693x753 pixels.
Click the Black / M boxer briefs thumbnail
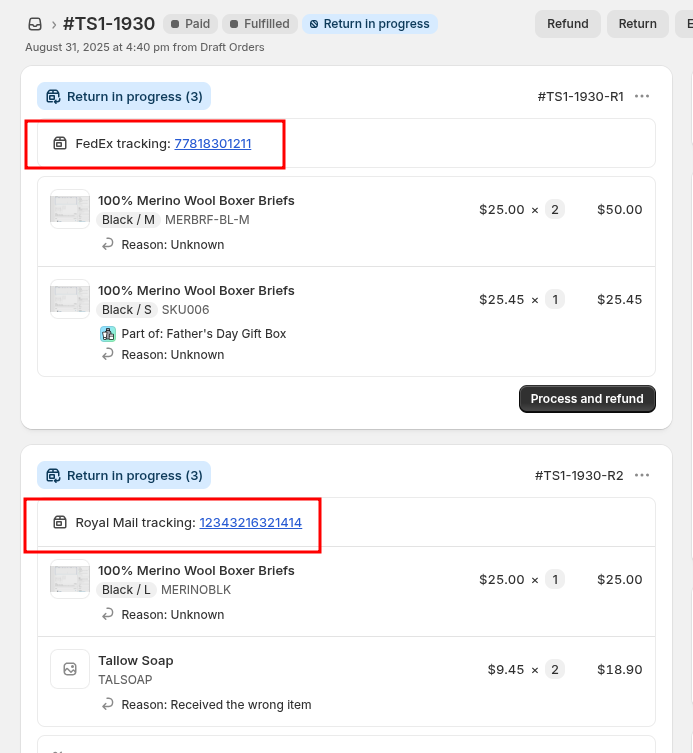coord(70,209)
